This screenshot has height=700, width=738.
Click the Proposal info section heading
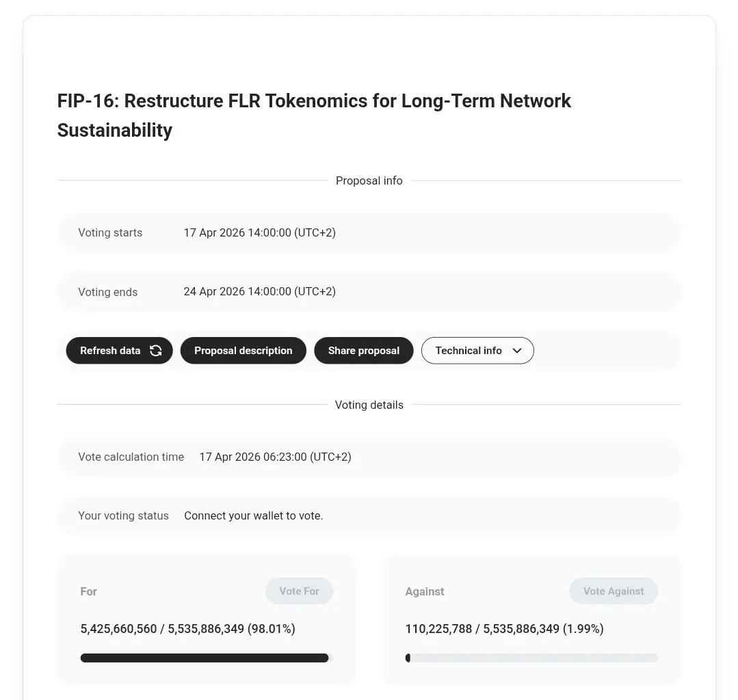(x=369, y=180)
